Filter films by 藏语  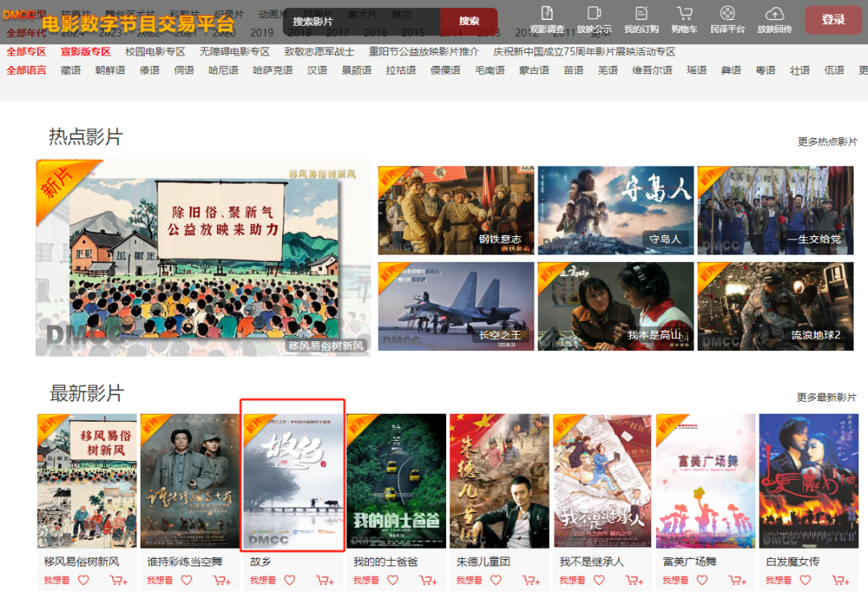coord(70,70)
